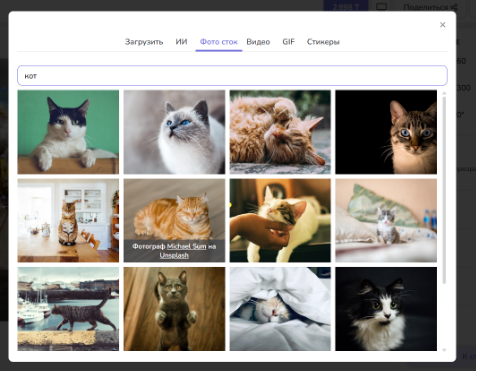The height and width of the screenshot is (371, 477).
Task: Choose the cat sitting on kitchen table
Action: [68, 220]
